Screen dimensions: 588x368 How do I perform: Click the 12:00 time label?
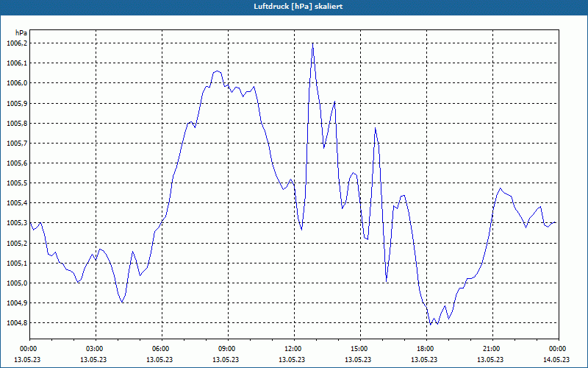point(293,349)
